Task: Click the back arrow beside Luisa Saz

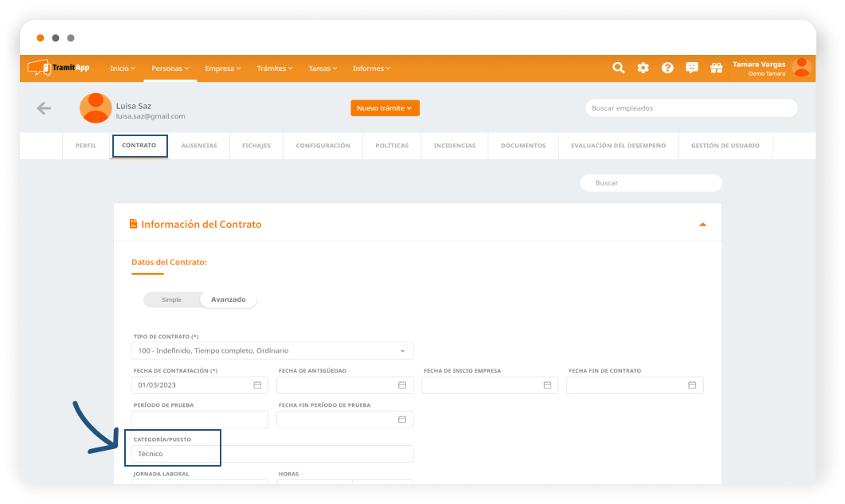Action: pos(44,108)
